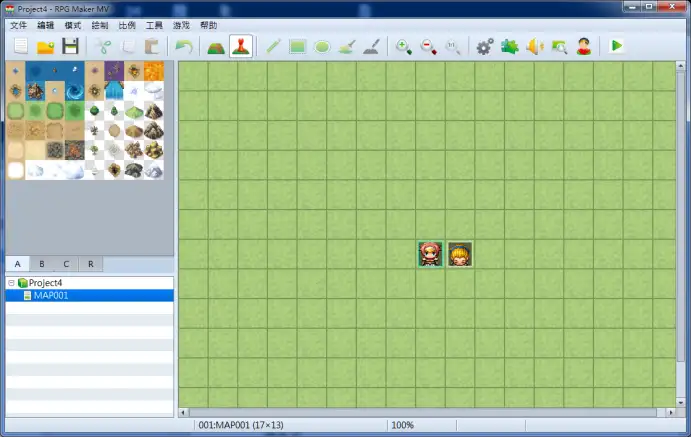Open a project with the folder icon

pos(45,46)
